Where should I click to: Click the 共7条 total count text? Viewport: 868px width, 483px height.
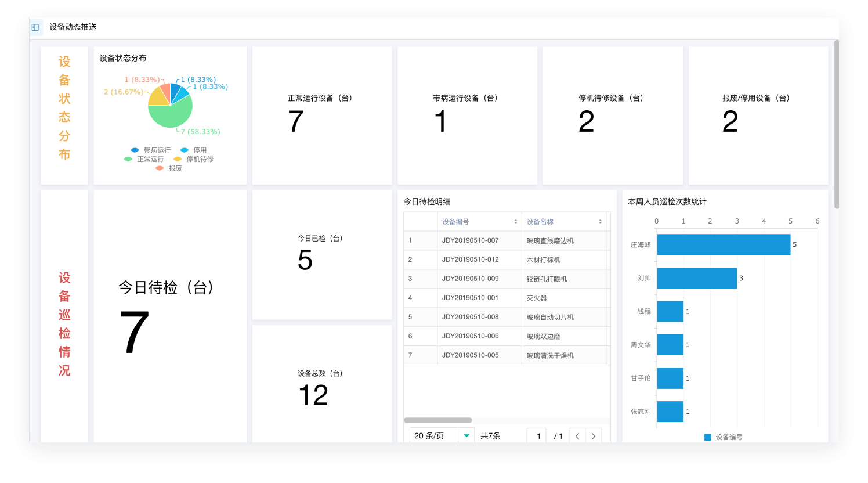490,436
